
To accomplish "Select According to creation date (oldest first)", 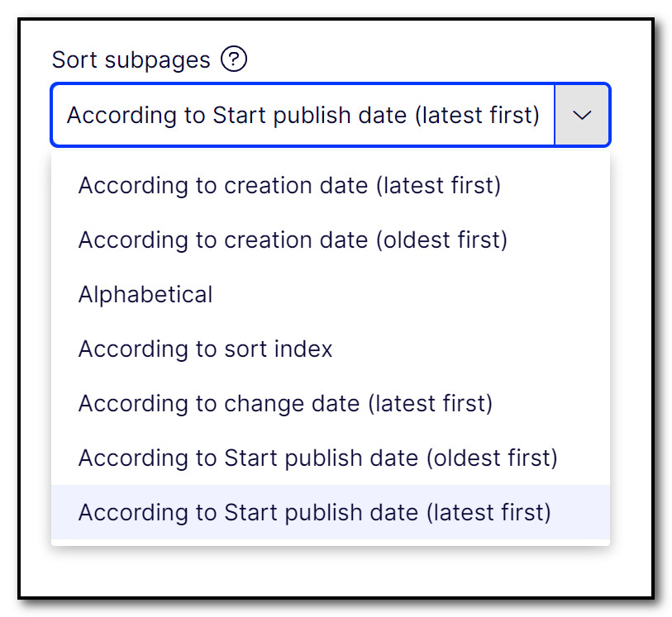I will pos(331,240).
